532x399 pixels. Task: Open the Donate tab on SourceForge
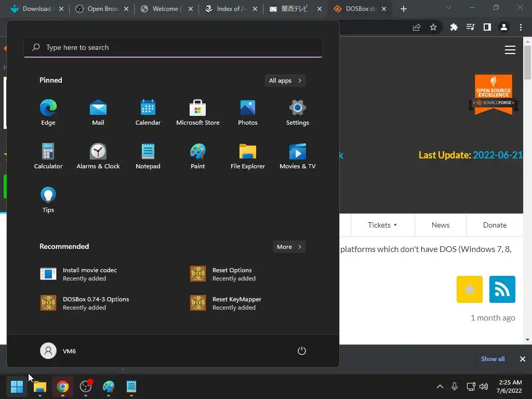pyautogui.click(x=495, y=225)
